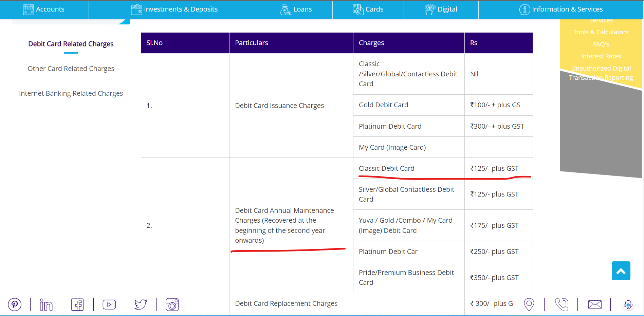Click the branch locator pin icon
The image size is (644, 316).
pos(529,304)
